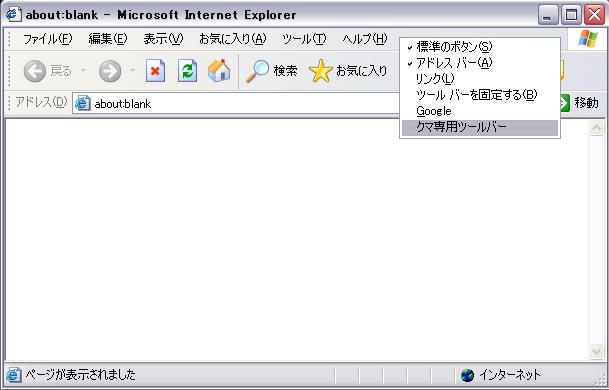Open the ファイル(F) menu
The width and height of the screenshot is (609, 390).
pos(47,39)
